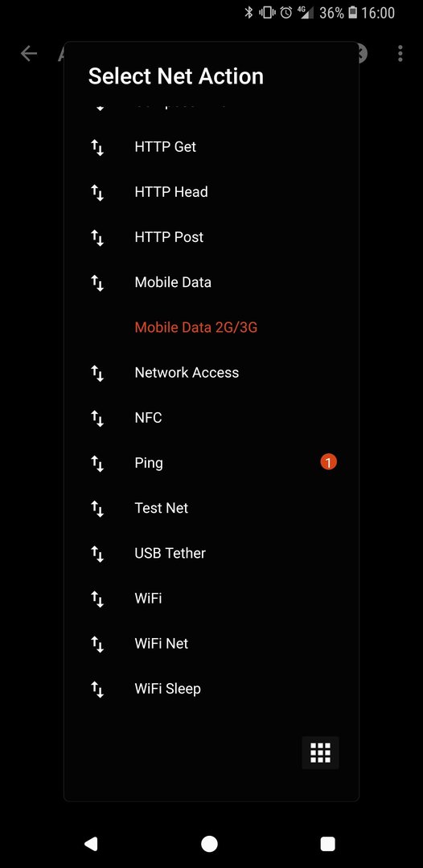
Task: Tap the net arrows icon beside HTTP Get
Action: click(x=97, y=147)
